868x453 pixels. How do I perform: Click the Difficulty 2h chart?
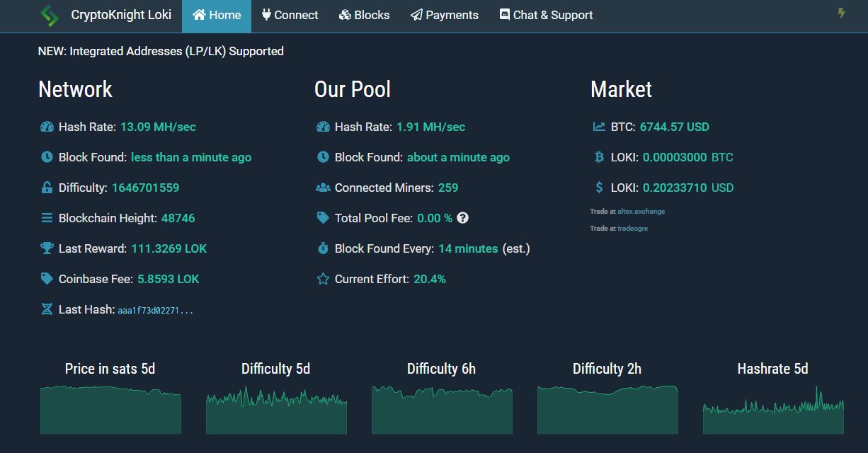point(607,409)
